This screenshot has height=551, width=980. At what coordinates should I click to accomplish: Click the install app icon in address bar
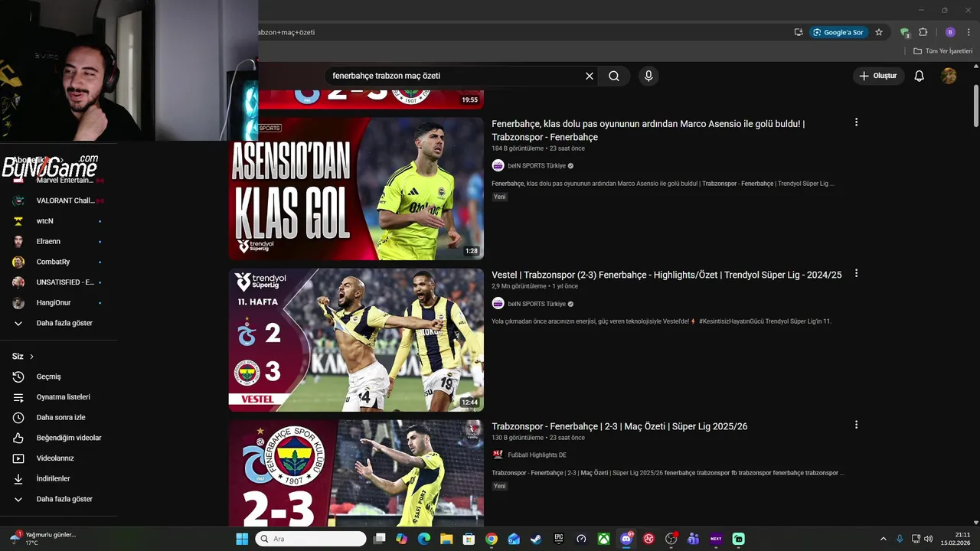point(799,32)
